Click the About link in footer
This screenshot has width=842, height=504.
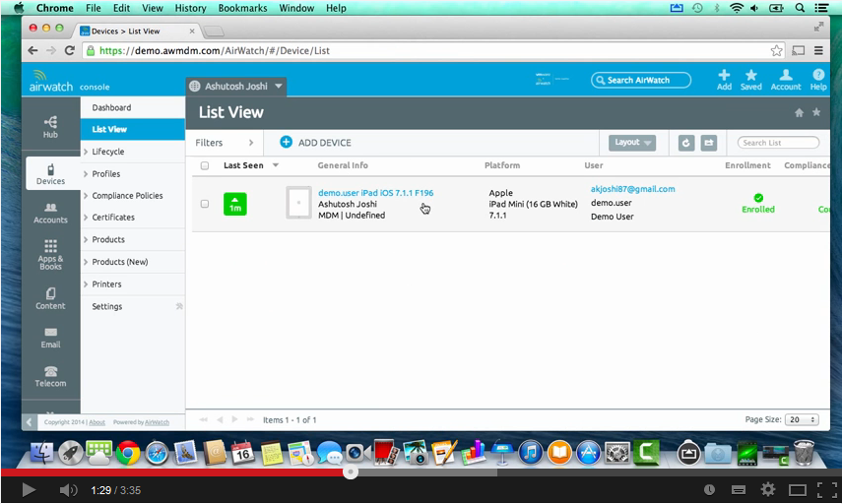click(x=97, y=422)
